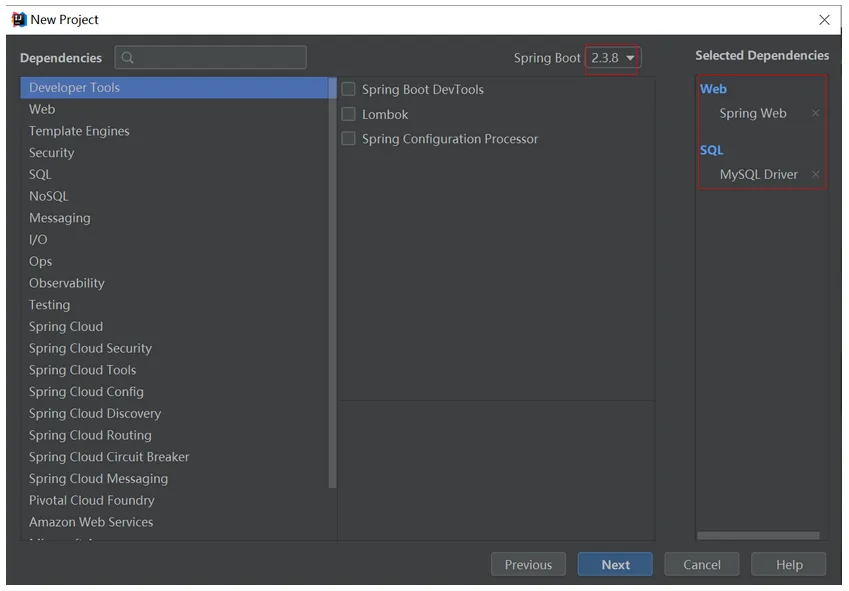Open the Spring Boot version dropdown
The height and width of the screenshot is (591, 849).
coord(613,58)
